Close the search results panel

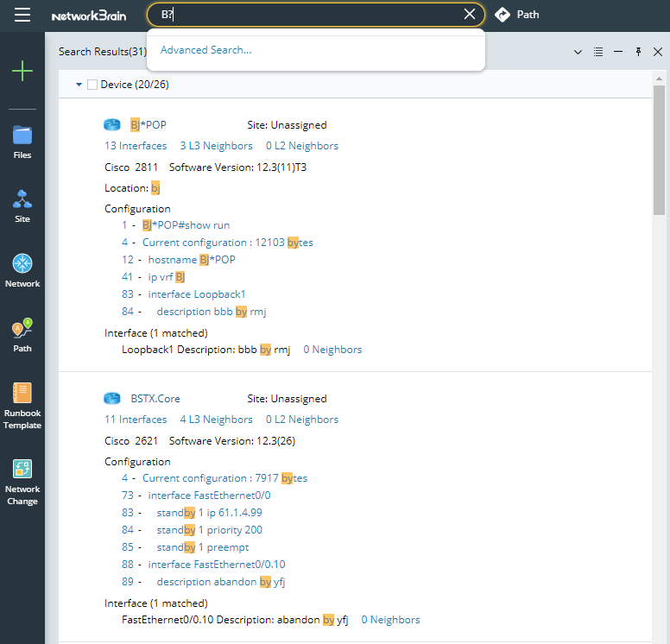pos(658,52)
